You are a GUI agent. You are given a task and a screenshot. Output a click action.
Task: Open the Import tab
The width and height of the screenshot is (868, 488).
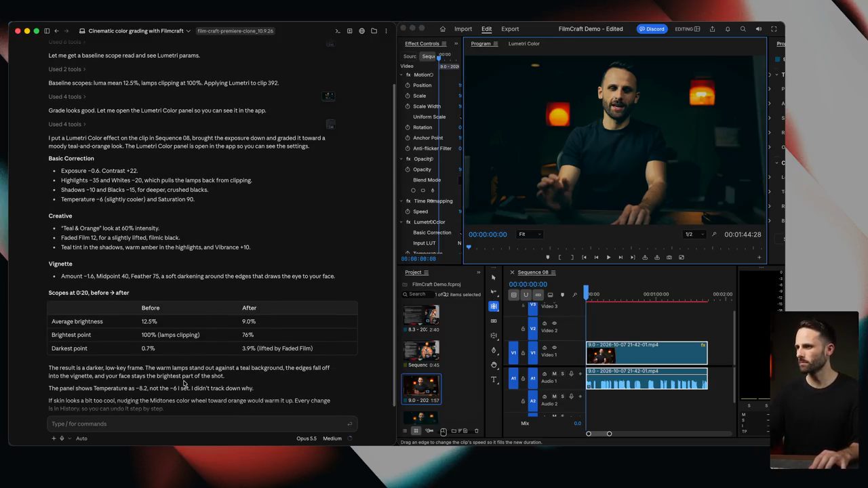click(463, 29)
